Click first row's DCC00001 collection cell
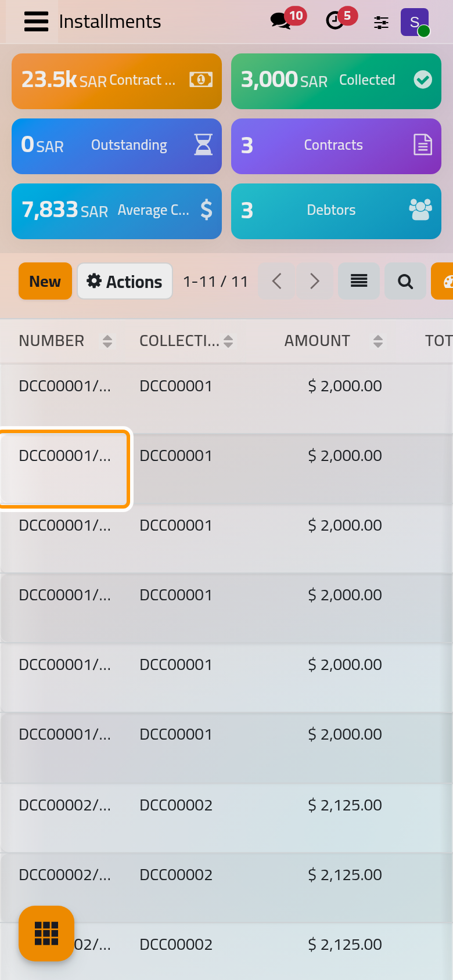The height and width of the screenshot is (980, 453). (x=176, y=386)
